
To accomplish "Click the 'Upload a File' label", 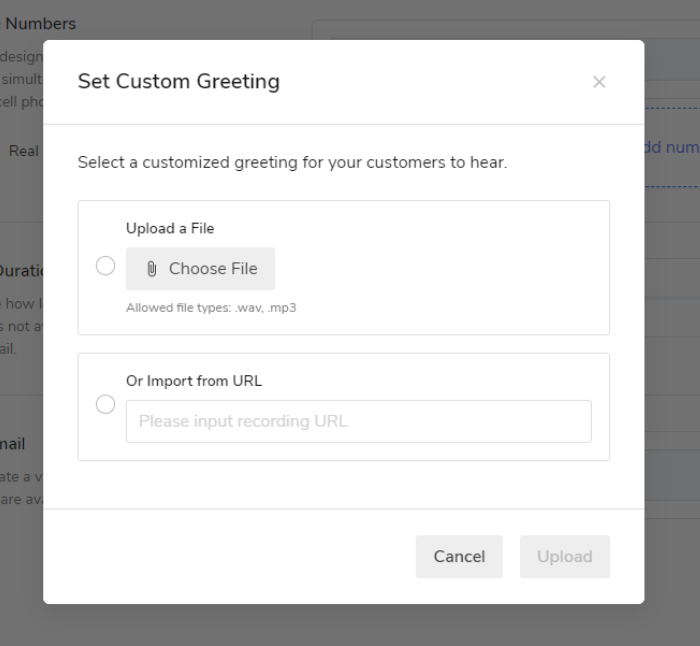I will click(170, 228).
